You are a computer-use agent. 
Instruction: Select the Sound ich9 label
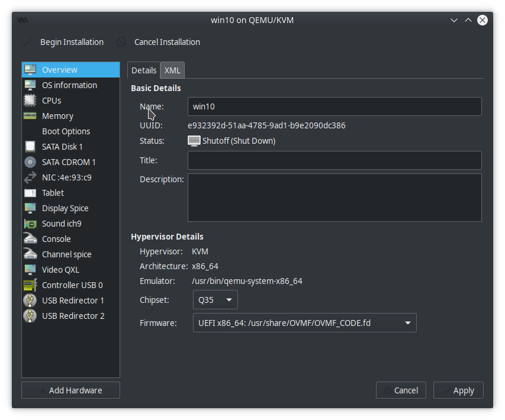pyautogui.click(x=62, y=224)
